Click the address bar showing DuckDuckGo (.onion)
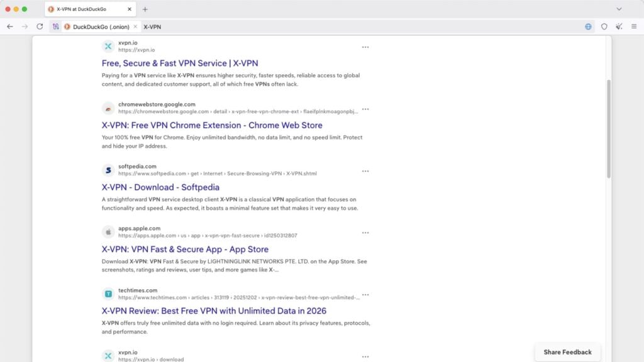This screenshot has height=362, width=644. pos(101,26)
